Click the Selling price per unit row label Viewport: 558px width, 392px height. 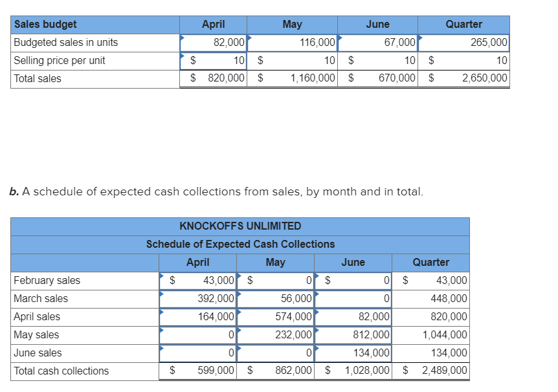(x=59, y=60)
